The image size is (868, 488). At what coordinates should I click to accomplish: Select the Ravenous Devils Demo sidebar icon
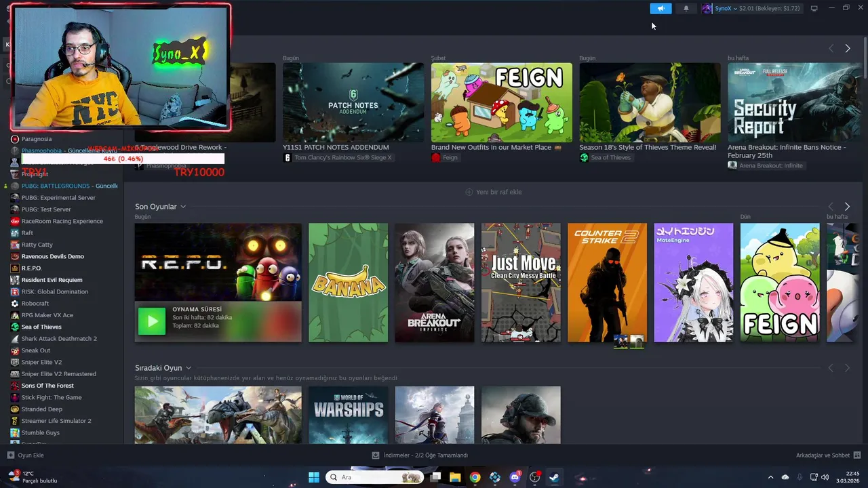coord(15,256)
